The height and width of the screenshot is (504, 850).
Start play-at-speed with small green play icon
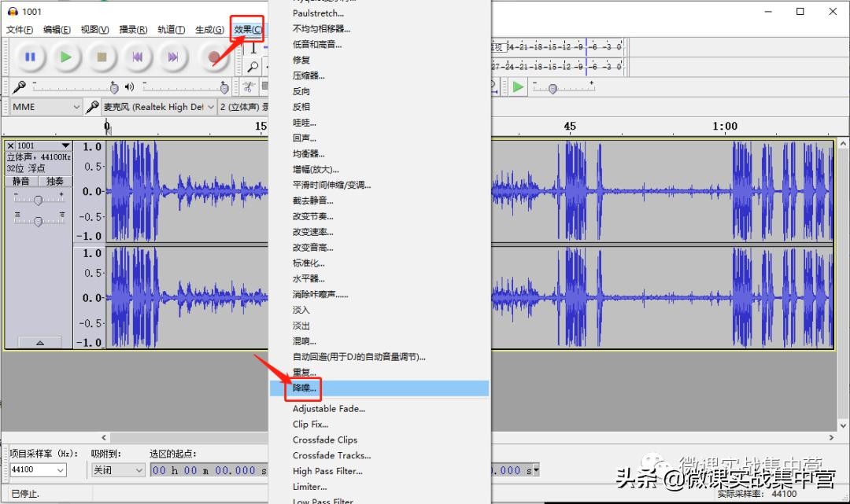pyautogui.click(x=518, y=86)
